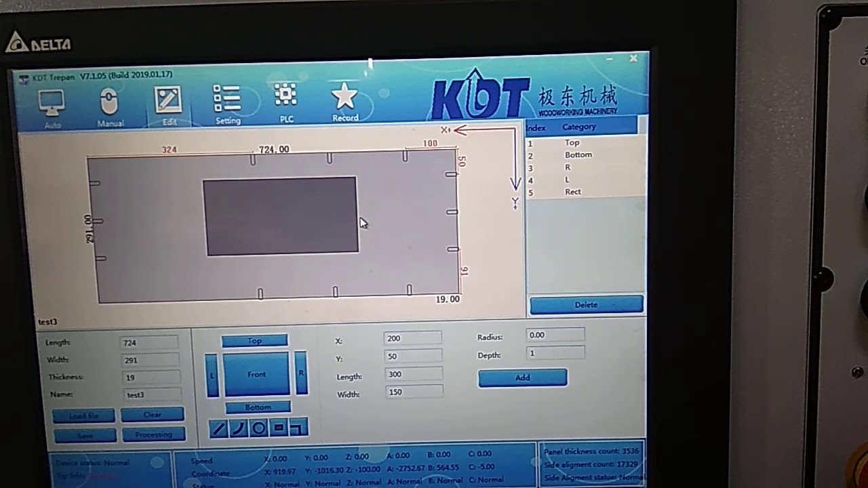Screen dimensions: 868x488
Task: Edit the panel Width field 291
Action: pyautogui.click(x=150, y=360)
